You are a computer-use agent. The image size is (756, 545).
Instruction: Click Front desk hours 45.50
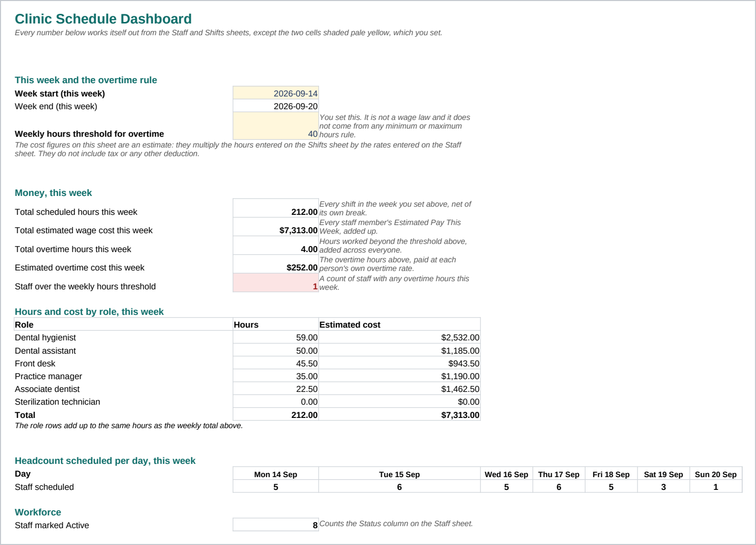coord(276,363)
